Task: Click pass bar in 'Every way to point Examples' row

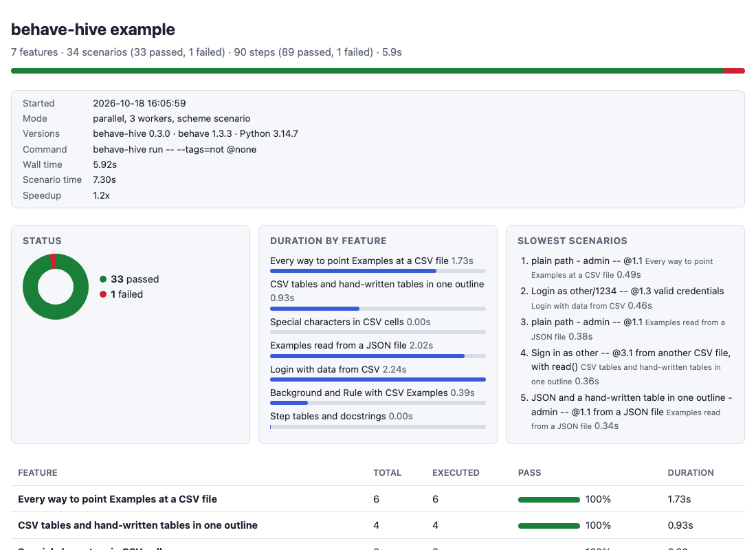Action: point(548,500)
